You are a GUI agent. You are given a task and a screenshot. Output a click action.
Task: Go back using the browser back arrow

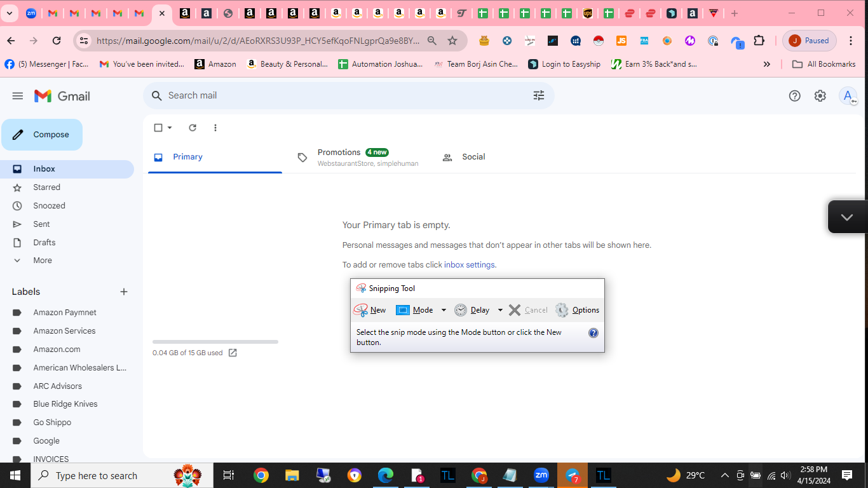11,41
